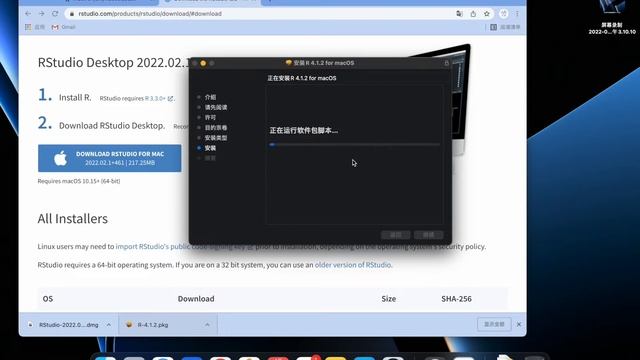Viewport: 640px width, 360px height.
Task: Click the dimmed go-back button in installer
Action: coord(396,235)
